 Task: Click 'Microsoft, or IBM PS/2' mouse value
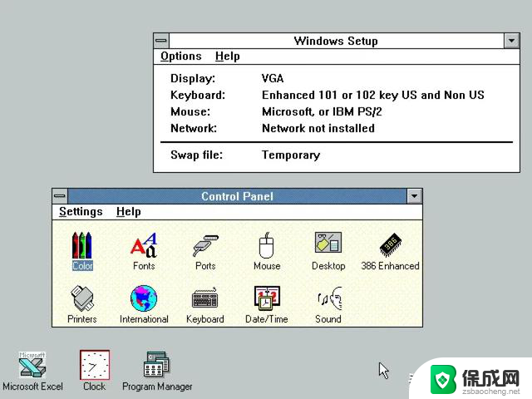click(322, 111)
